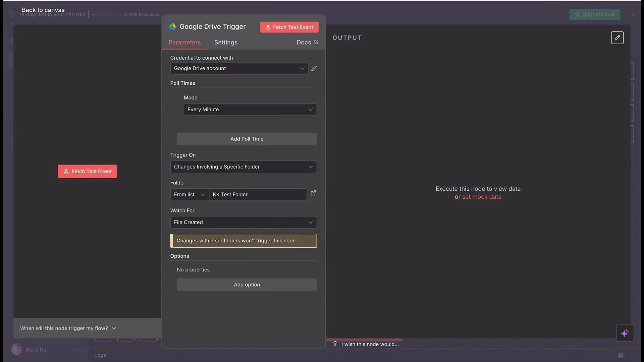
Task: Expand When will this node trigger my flow
Action: pyautogui.click(x=68, y=328)
